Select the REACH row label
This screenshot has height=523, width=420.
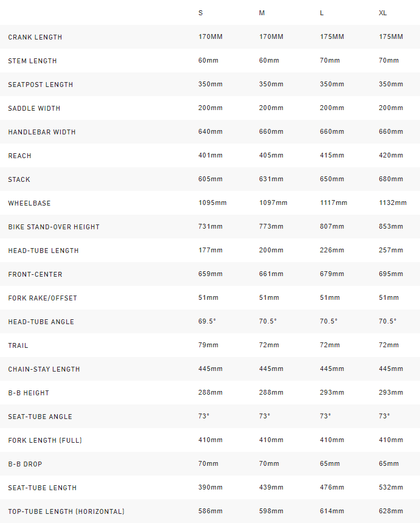[19, 156]
